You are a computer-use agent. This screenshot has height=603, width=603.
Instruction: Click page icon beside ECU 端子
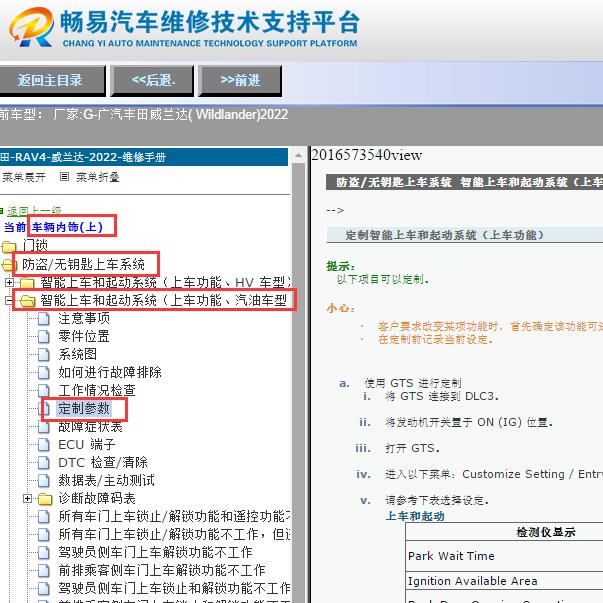[x=44, y=445]
